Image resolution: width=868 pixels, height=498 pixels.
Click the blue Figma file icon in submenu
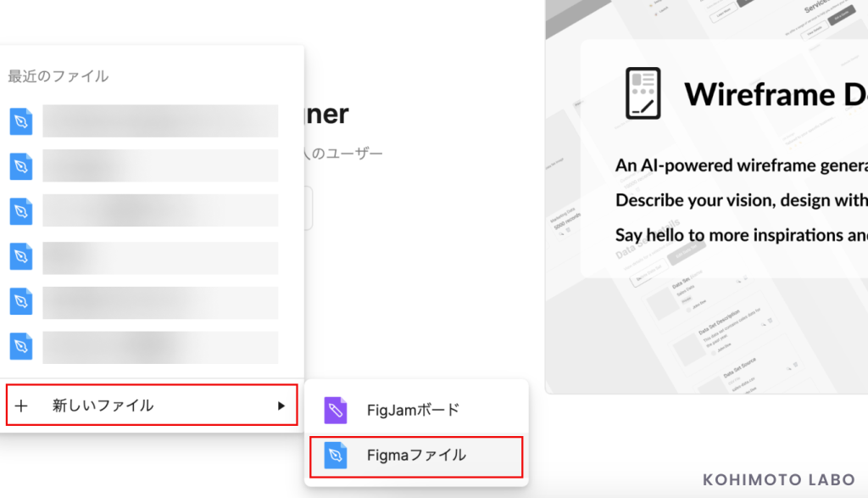pos(336,456)
